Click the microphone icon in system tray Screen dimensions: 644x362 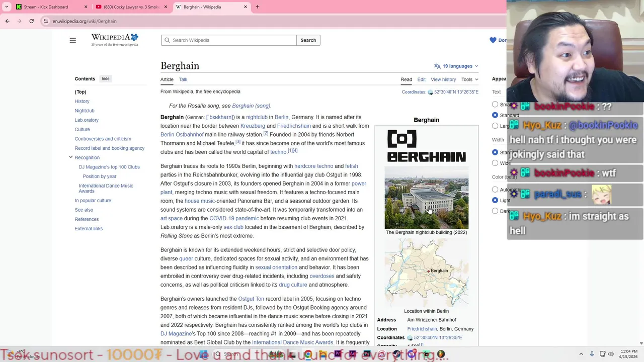pos(592,354)
